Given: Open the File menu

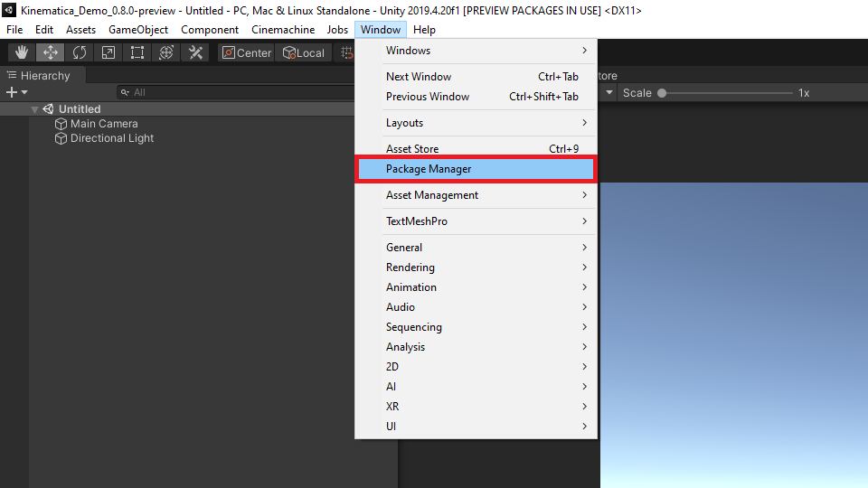Looking at the screenshot, I should coord(14,30).
